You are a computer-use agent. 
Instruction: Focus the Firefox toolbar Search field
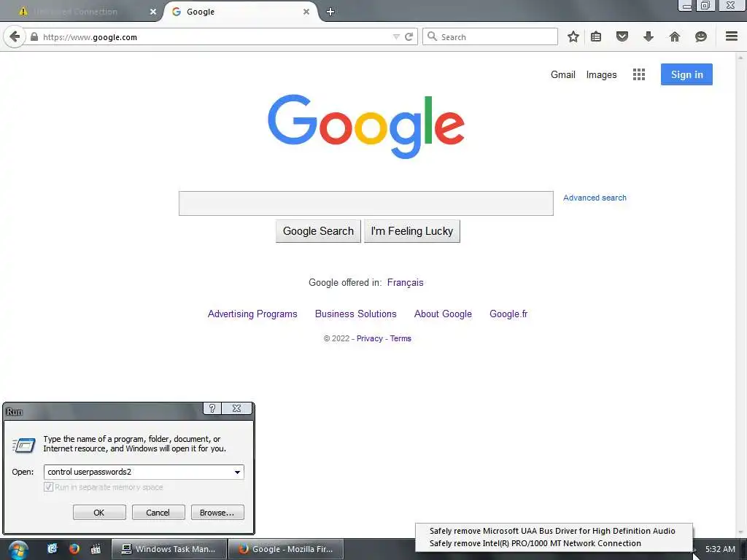click(x=490, y=36)
